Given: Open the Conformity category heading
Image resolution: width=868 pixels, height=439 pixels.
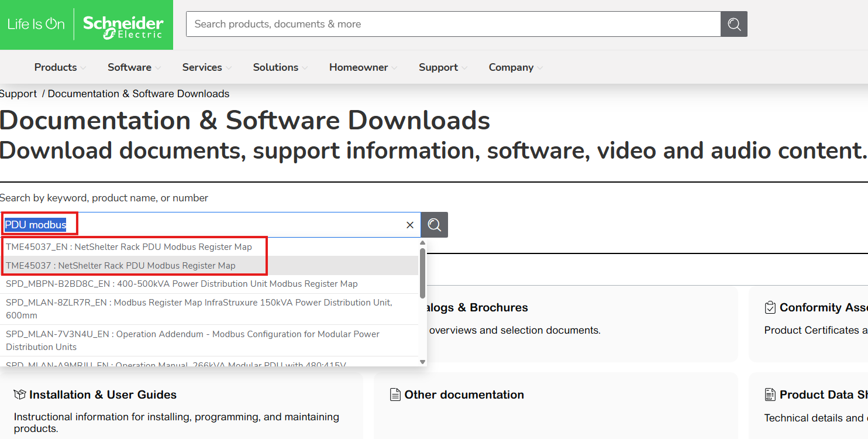Looking at the screenshot, I should [x=824, y=308].
